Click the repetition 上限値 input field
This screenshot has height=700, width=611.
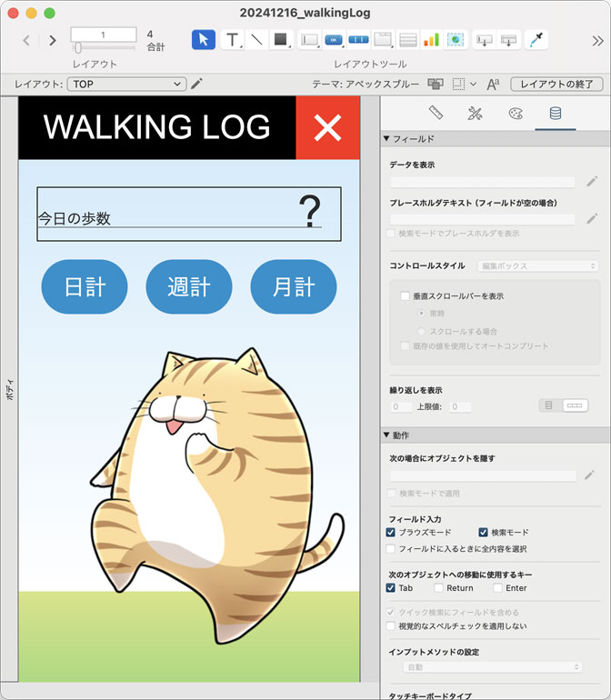[460, 406]
